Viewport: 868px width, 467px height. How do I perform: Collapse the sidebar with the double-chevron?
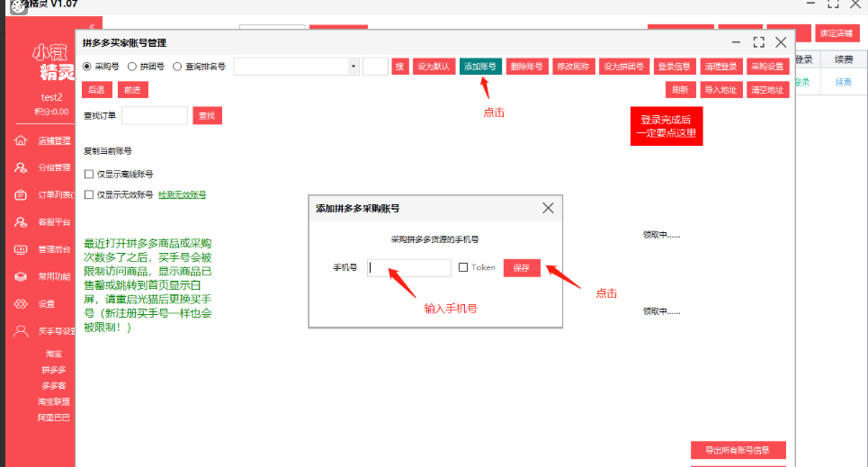[x=92, y=28]
